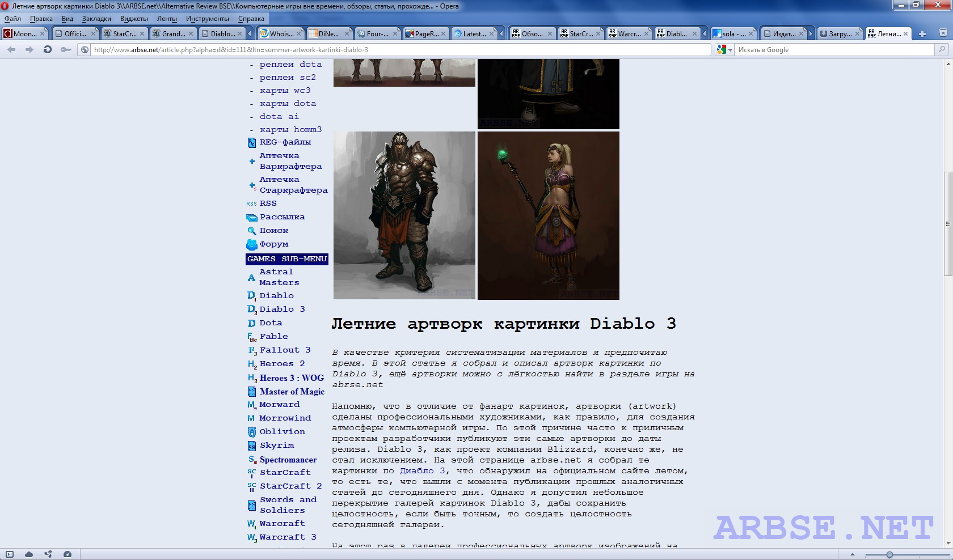
Task: Click the Master of Magic page icon
Action: click(252, 392)
